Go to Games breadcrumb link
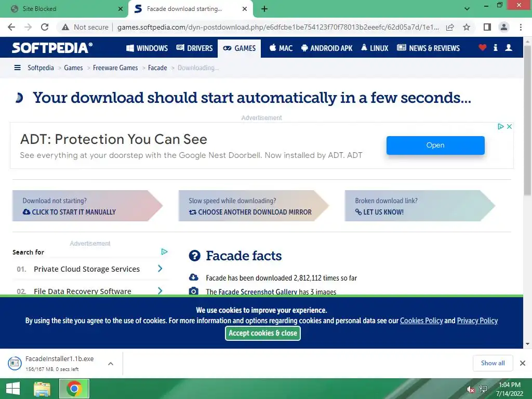 coord(73,68)
